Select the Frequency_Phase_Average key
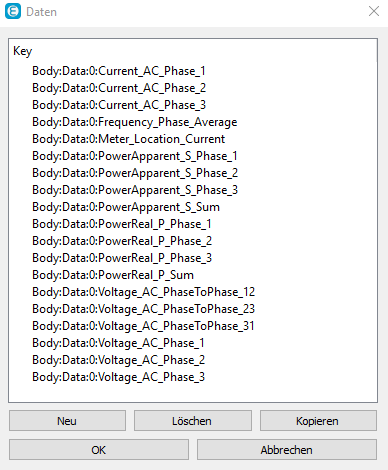Image resolution: width=388 pixels, height=470 pixels. (x=135, y=122)
